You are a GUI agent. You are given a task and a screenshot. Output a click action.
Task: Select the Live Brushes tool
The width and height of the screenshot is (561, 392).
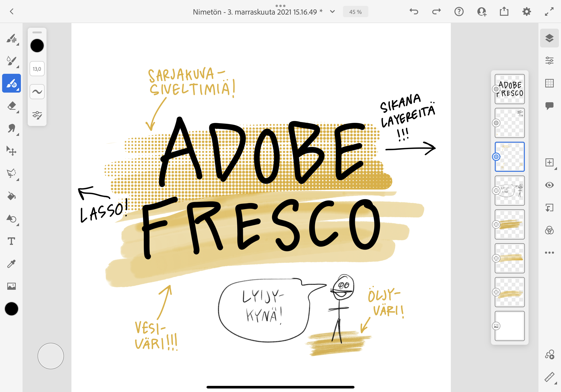coord(12,61)
